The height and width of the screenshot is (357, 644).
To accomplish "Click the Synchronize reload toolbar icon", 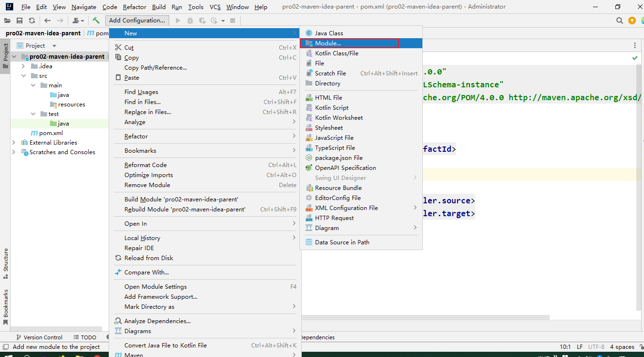I will coord(32,21).
